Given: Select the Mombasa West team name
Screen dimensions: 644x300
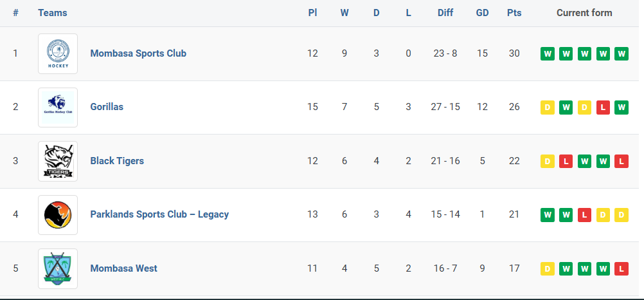Looking at the screenshot, I should coord(123,268).
